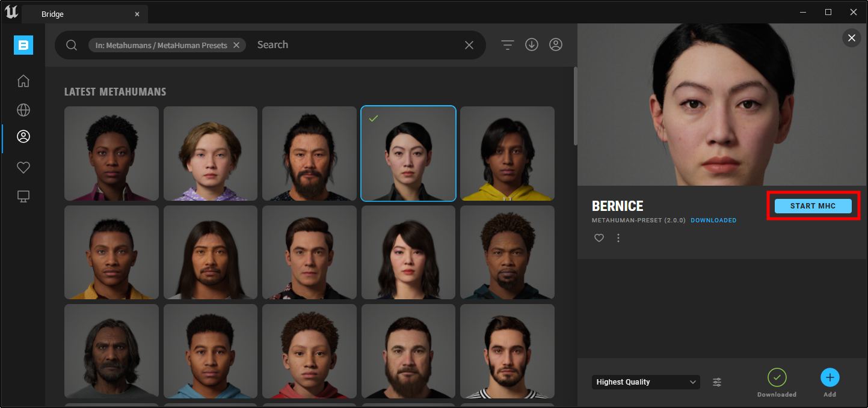This screenshot has width=868, height=408.
Task: Maximize the Bridge window
Action: coord(828,12)
